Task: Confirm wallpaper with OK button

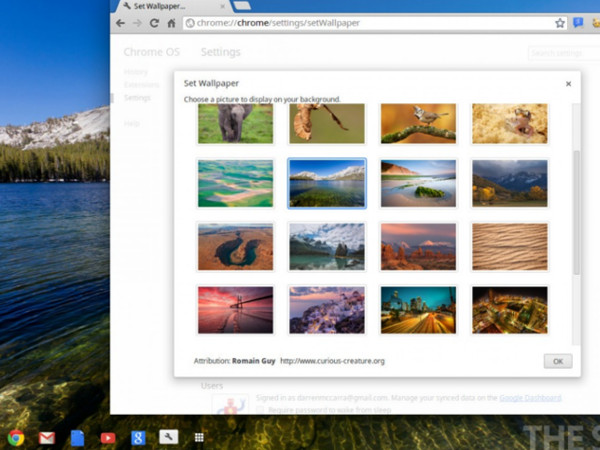Action: coord(558,361)
